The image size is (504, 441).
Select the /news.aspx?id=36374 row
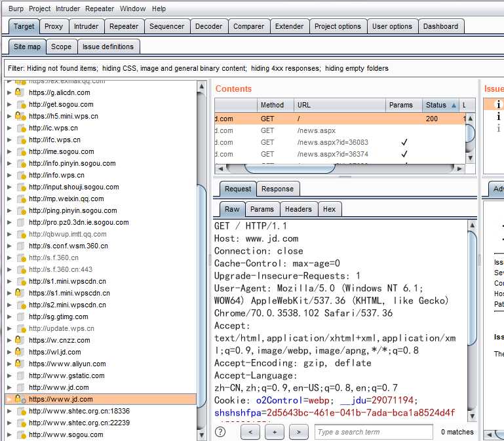340,154
